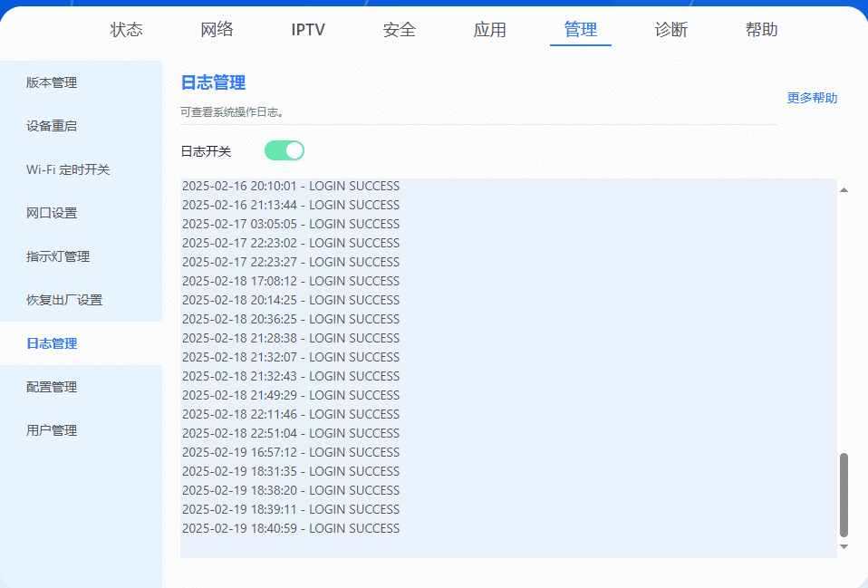Open the 诊断 tab
The image size is (868, 588).
tap(671, 30)
